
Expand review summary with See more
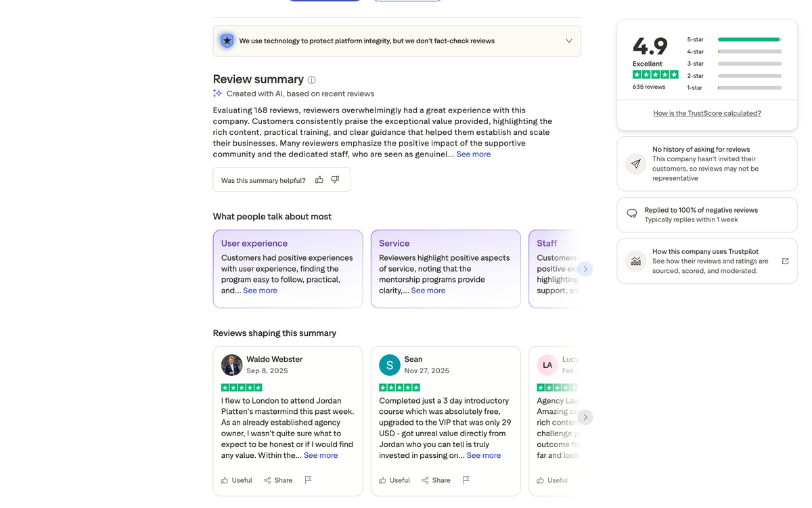tap(474, 154)
